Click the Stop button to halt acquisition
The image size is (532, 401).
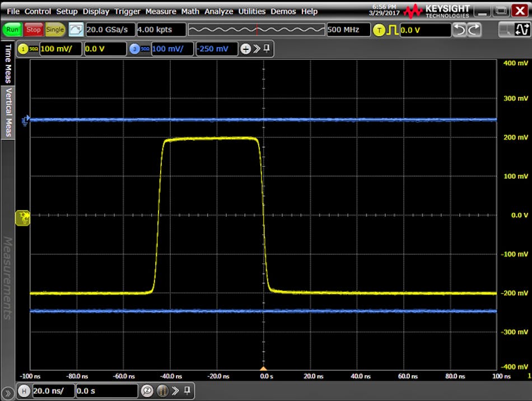tap(33, 30)
